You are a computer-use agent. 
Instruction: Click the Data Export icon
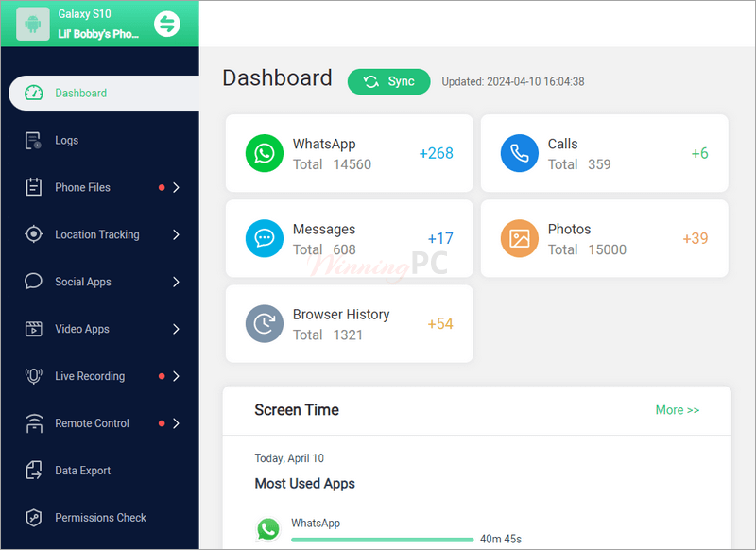pyautogui.click(x=33, y=470)
